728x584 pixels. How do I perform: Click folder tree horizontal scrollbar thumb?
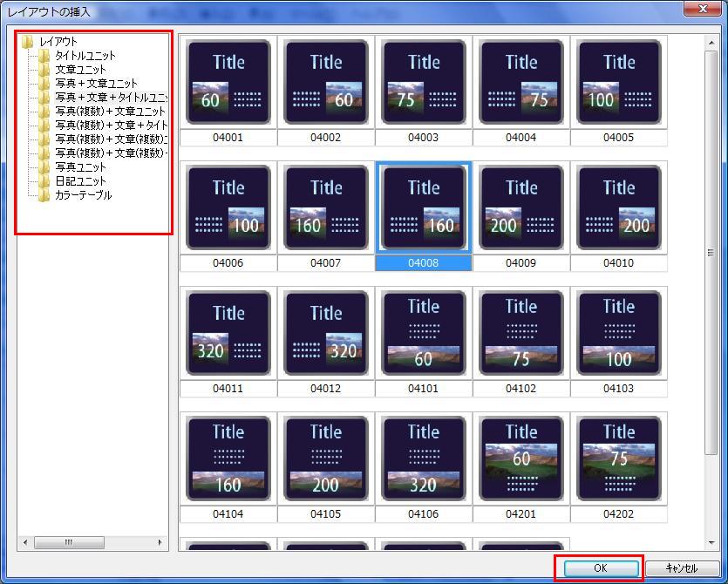coord(69,542)
